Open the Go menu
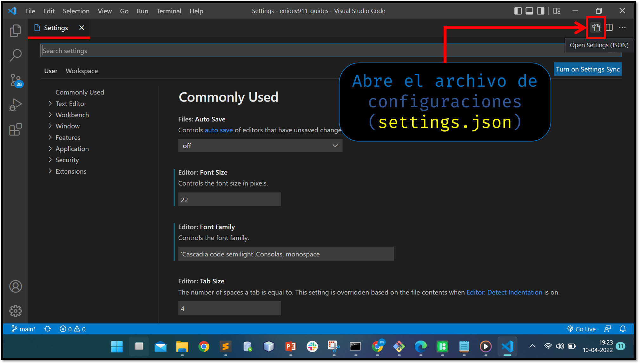Image resolution: width=640 pixels, height=364 pixels. click(x=124, y=11)
